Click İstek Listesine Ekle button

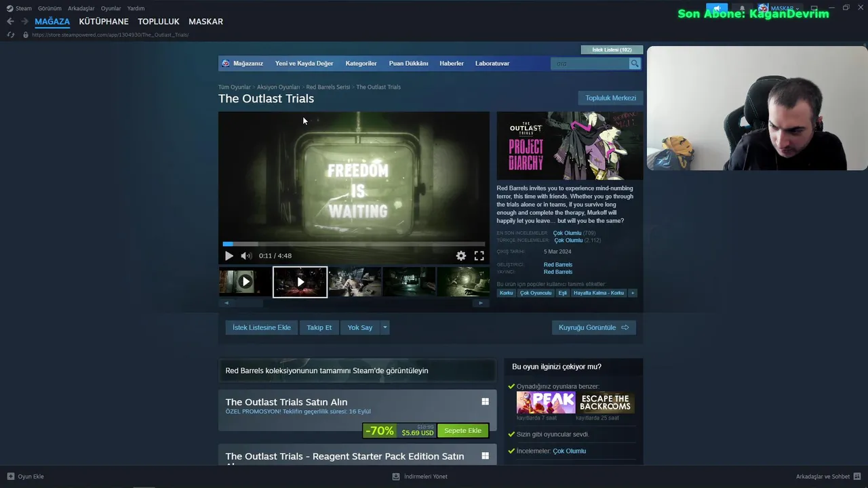pyautogui.click(x=261, y=327)
